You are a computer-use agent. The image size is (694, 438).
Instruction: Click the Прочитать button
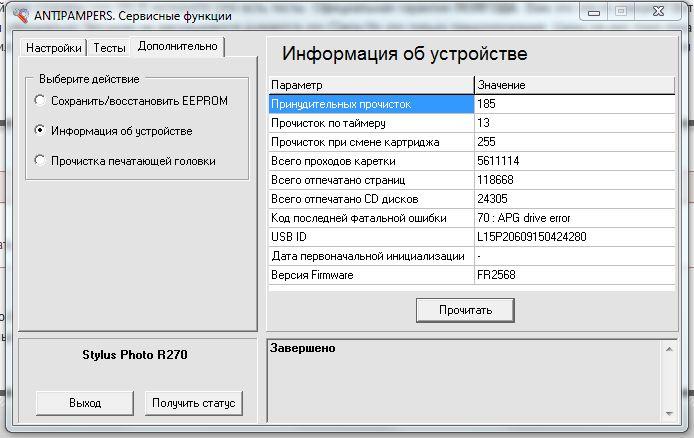[x=465, y=310]
